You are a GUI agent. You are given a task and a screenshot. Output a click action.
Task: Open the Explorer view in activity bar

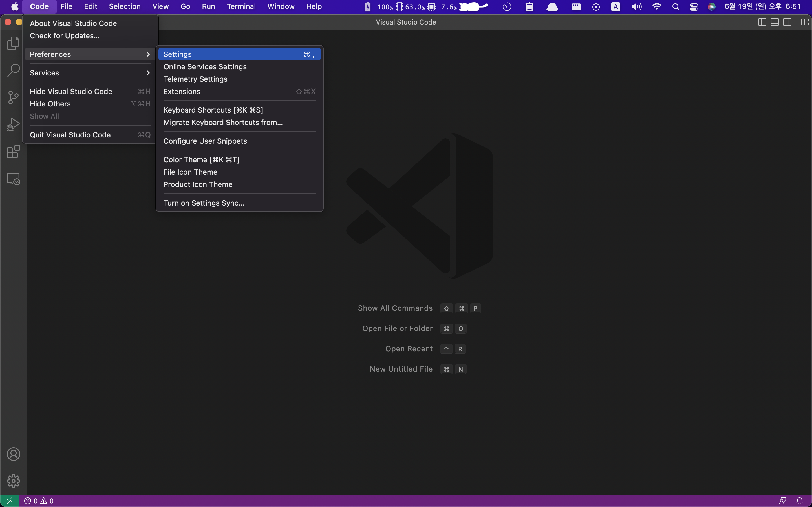(14, 43)
